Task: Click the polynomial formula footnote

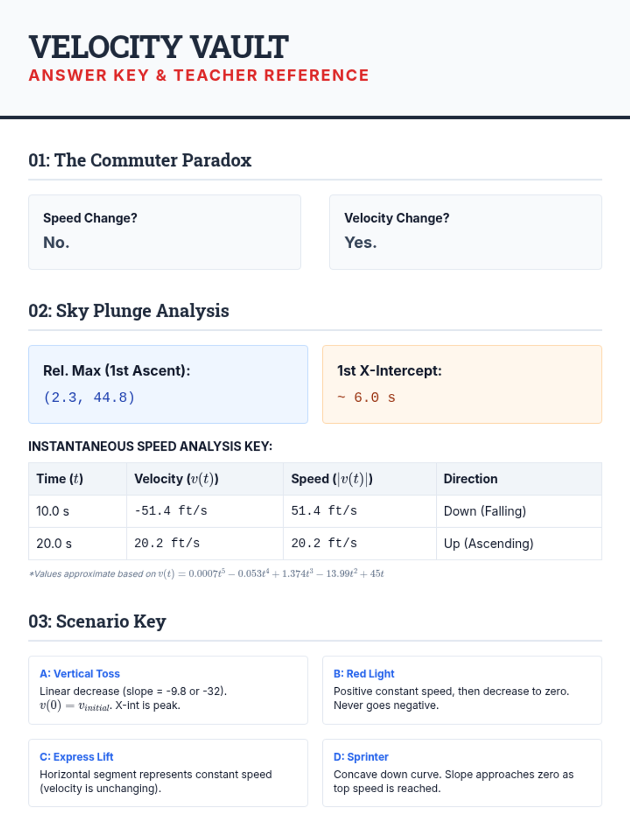Action: pyautogui.click(x=206, y=574)
